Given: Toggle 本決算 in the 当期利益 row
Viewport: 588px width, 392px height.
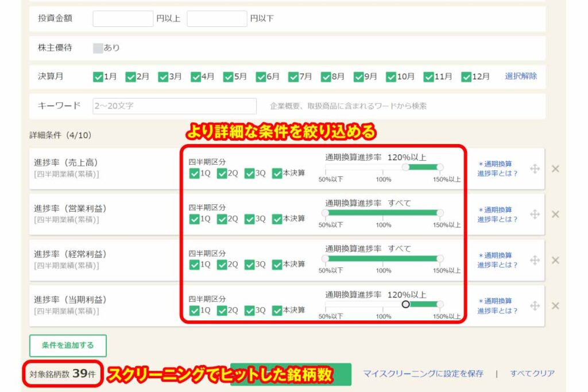Looking at the screenshot, I should (x=277, y=311).
